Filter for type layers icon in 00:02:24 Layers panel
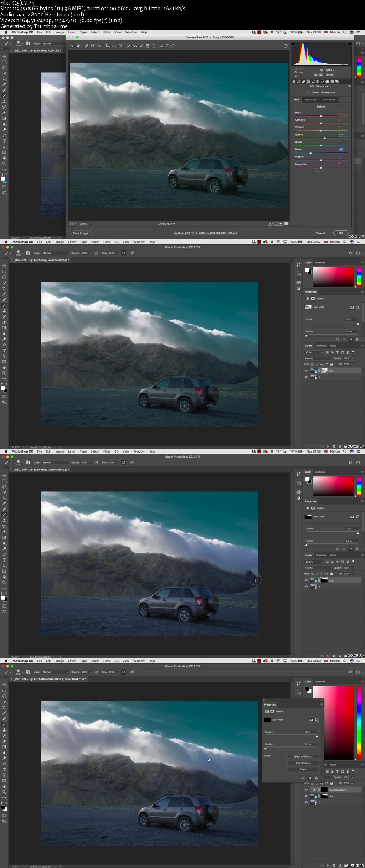Viewport: 365px width, 868px height. tap(338, 352)
